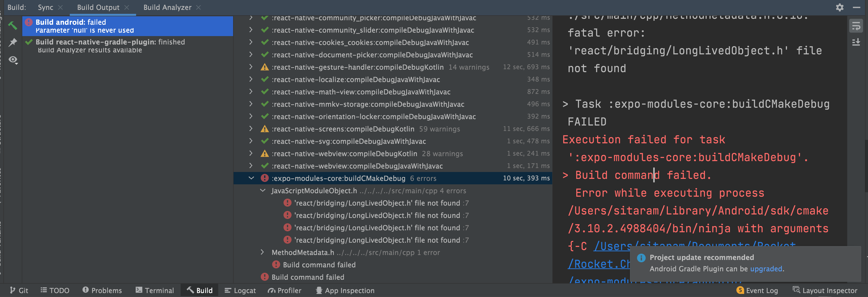Hide the build tool window
The image size is (868, 297).
tap(857, 7)
